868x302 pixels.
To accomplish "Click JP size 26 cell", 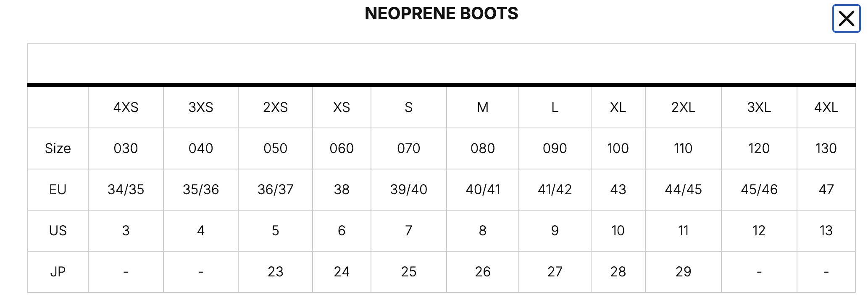I will click(x=483, y=272).
